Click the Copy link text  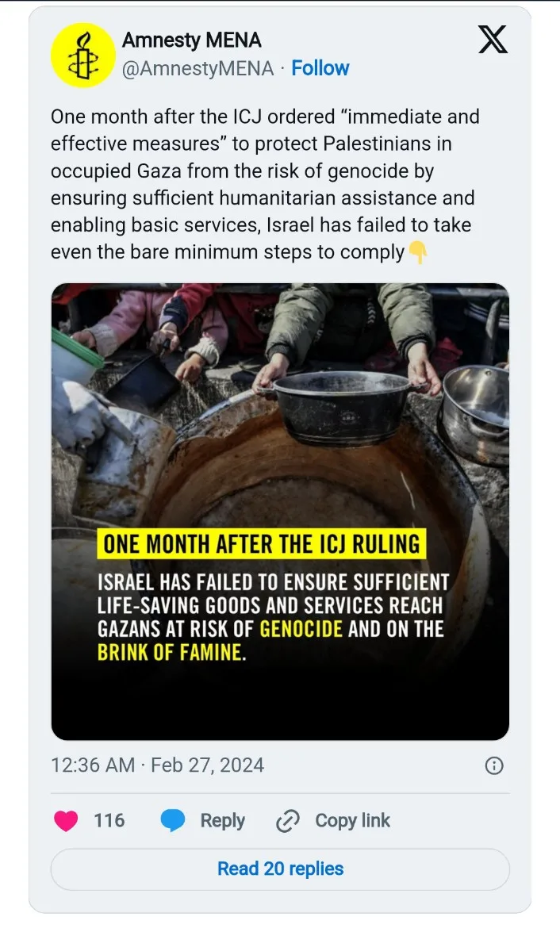(352, 821)
